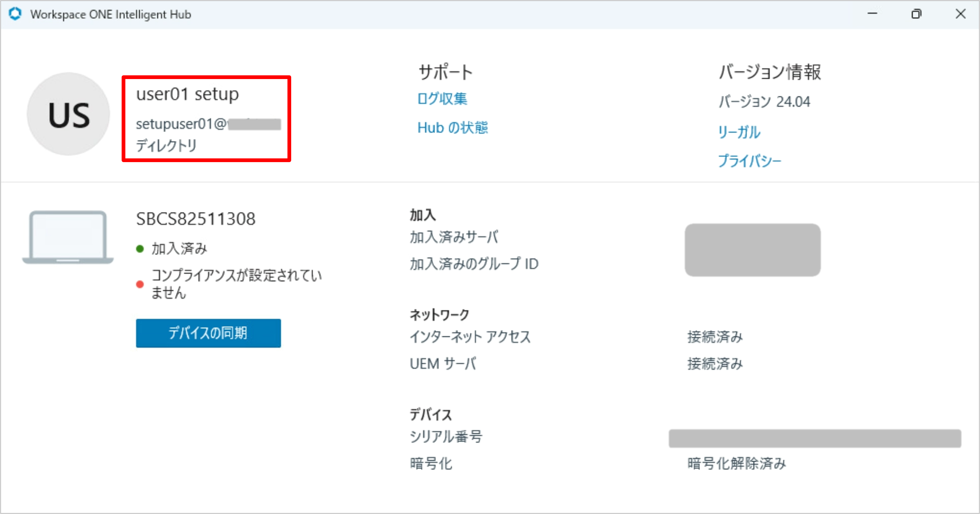This screenshot has width=980, height=514.
Task: Click the UEM サーバ label
Action: (443, 364)
